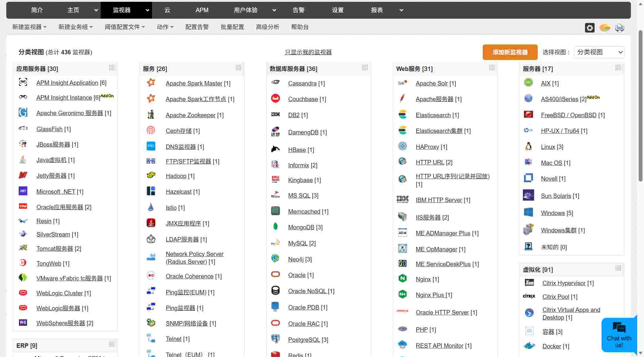Expand the 阈值配置文件 dropdown

coord(125,27)
